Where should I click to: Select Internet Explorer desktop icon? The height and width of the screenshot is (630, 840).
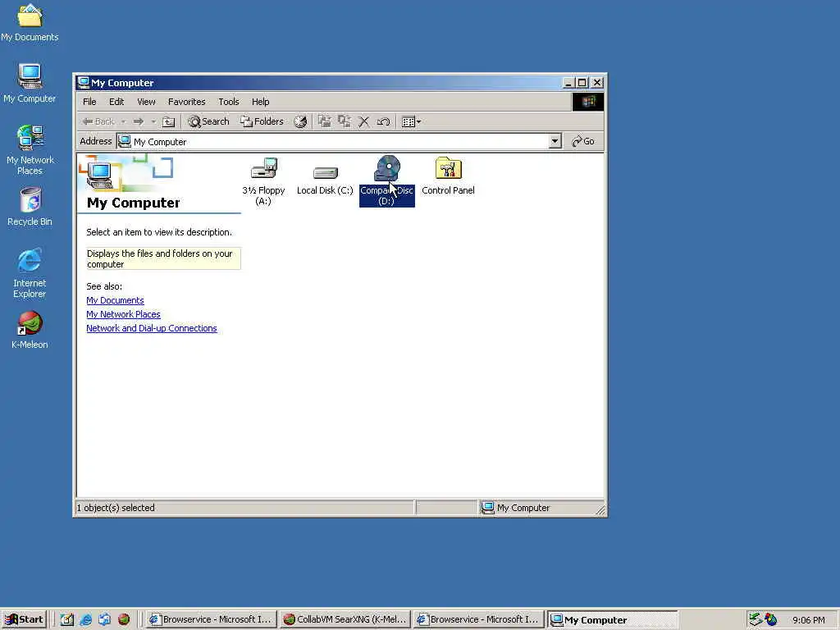point(30,272)
